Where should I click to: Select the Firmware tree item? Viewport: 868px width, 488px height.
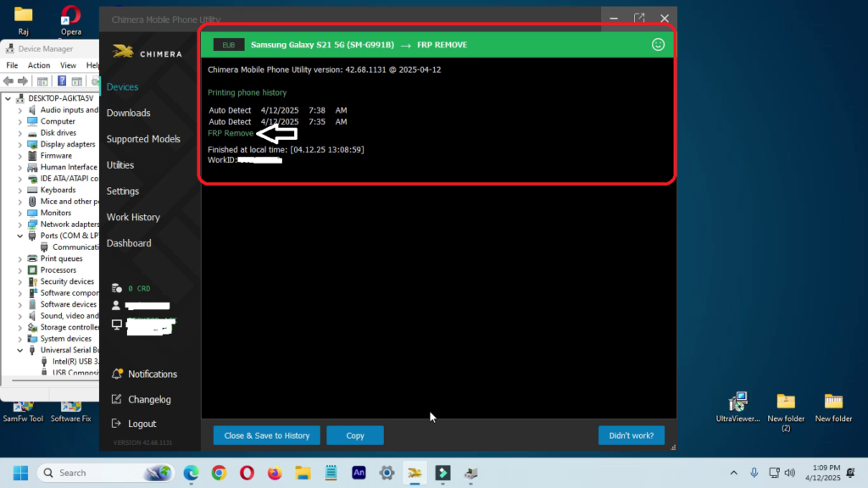[x=56, y=156]
